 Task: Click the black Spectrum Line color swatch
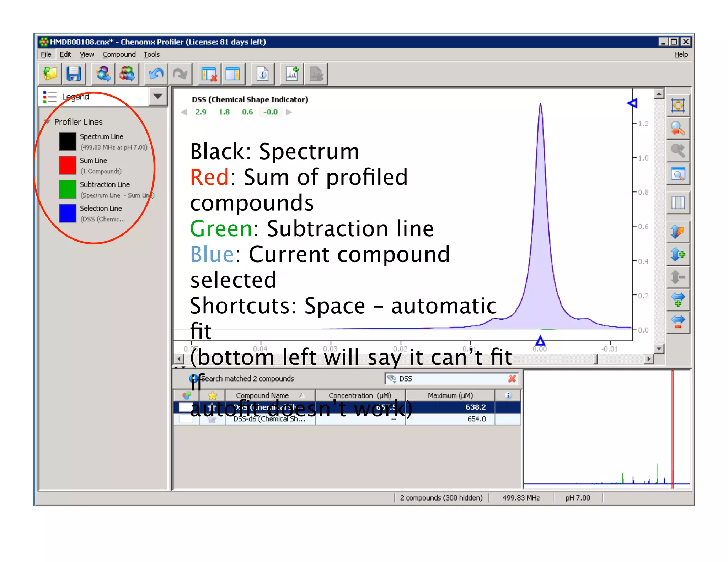(68, 141)
